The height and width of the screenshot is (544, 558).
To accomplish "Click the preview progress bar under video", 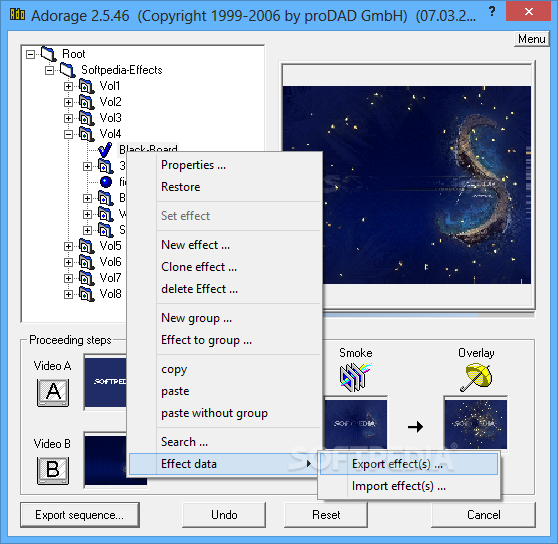I will (x=428, y=315).
